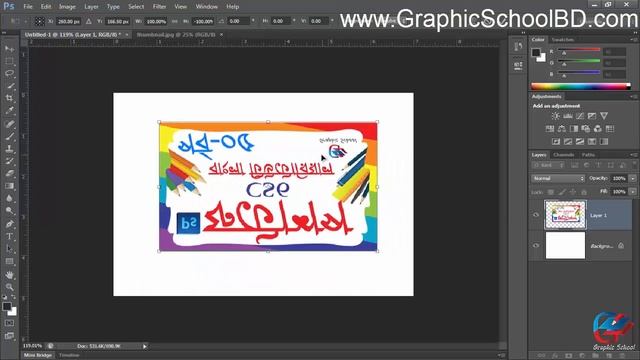Toggle Quick Mask mode icon
The height and width of the screenshot is (360, 640).
[9, 323]
